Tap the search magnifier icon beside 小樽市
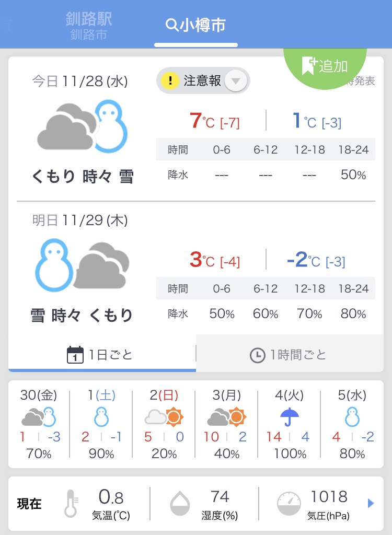The height and width of the screenshot is (535, 392). (x=172, y=25)
